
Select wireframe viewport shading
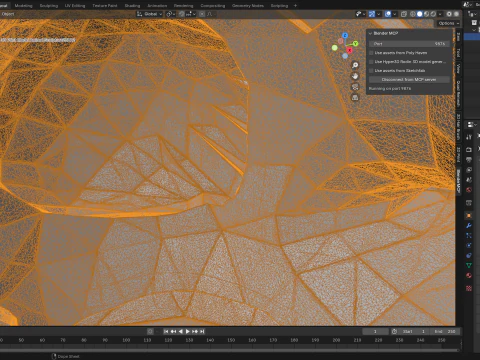pos(413,14)
